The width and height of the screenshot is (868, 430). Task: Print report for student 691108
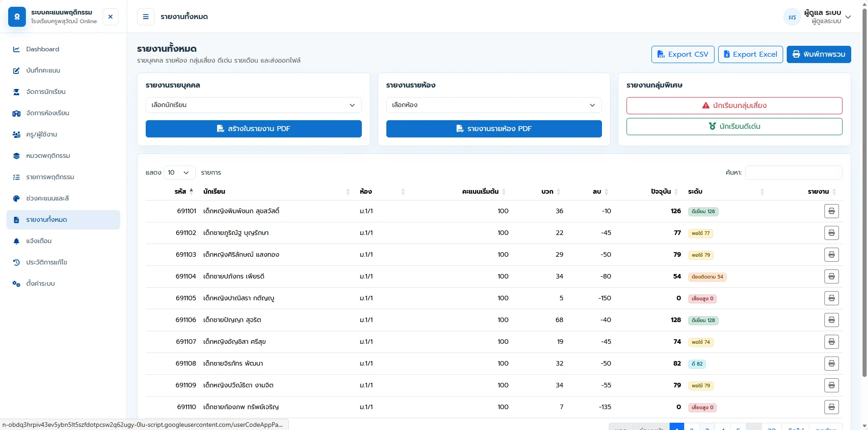pyautogui.click(x=831, y=363)
